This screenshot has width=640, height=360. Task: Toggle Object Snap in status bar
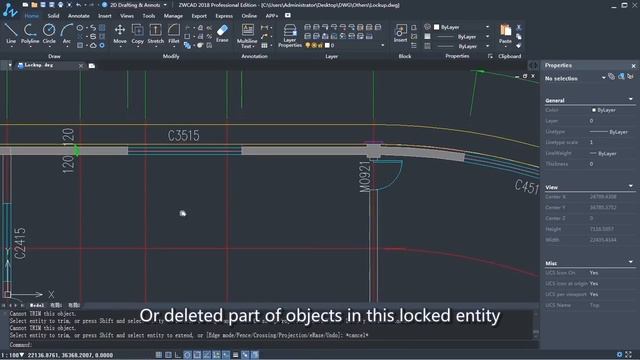click(x=197, y=355)
